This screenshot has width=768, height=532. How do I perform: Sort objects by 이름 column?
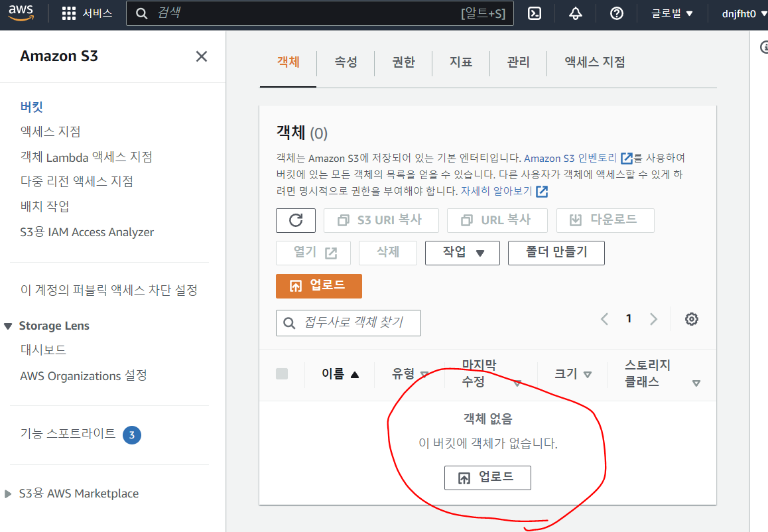pos(340,374)
